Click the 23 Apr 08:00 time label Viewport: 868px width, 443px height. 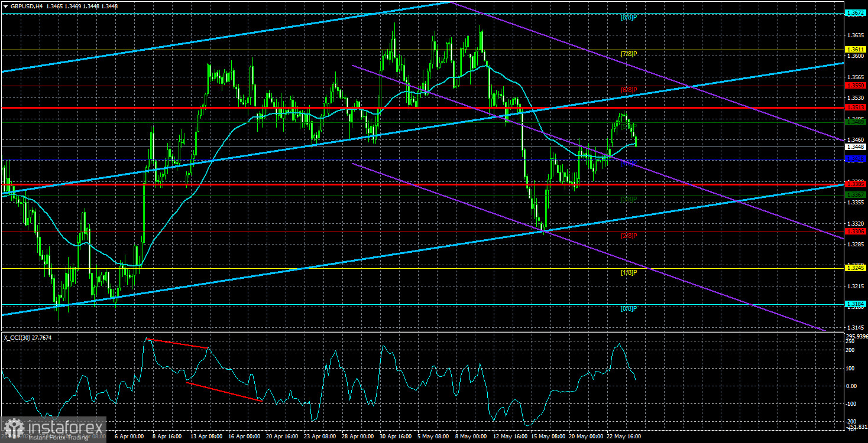click(320, 437)
